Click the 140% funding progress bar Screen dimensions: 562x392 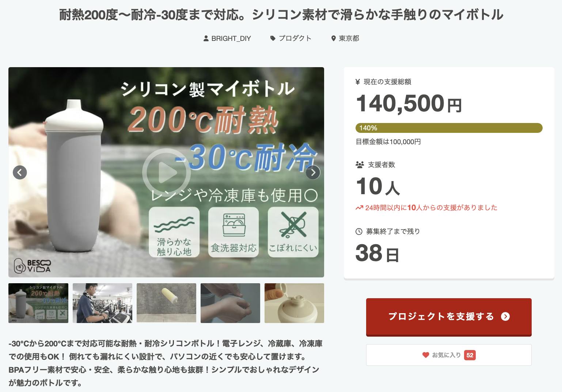pos(449,128)
